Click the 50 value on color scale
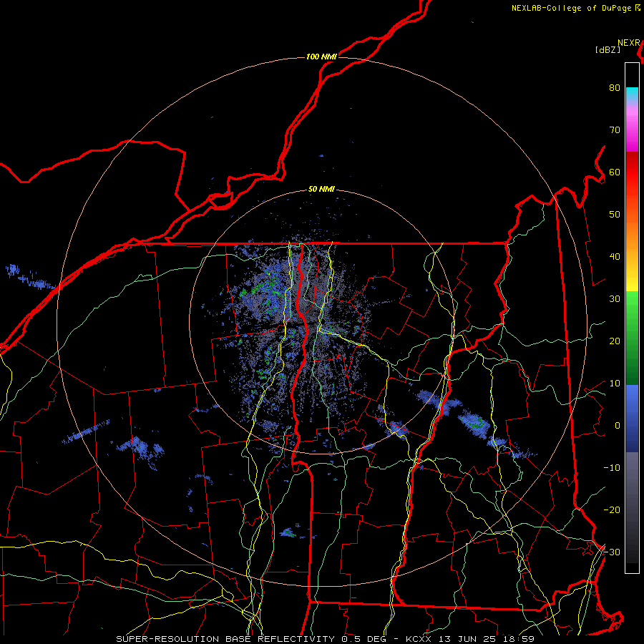This screenshot has width=644, height=644. 615,215
